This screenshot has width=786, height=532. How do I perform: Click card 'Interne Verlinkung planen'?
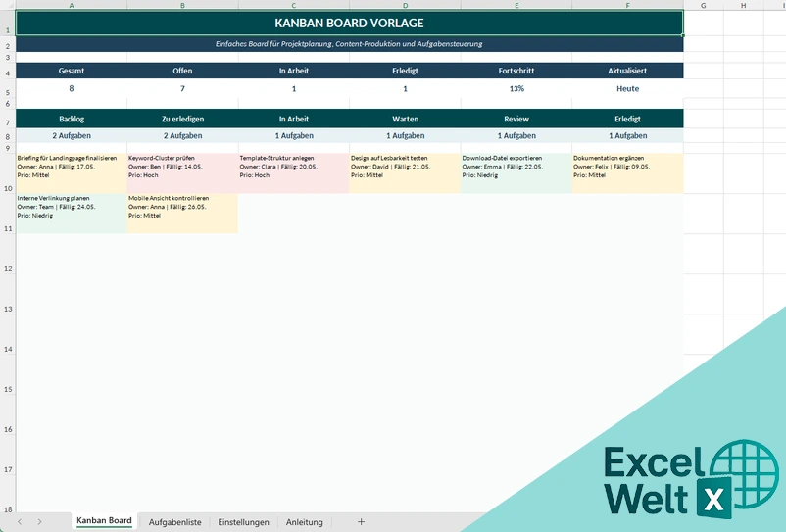[72, 214]
